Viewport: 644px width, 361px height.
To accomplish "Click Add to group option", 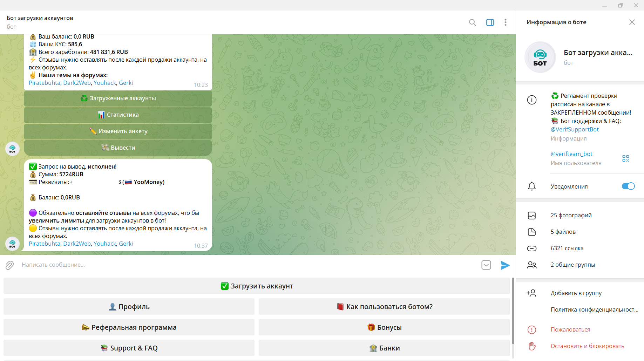I will [x=576, y=293].
